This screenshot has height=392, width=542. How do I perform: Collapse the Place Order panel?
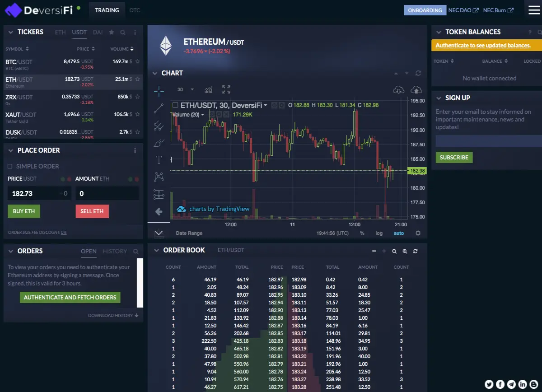pyautogui.click(x=11, y=150)
